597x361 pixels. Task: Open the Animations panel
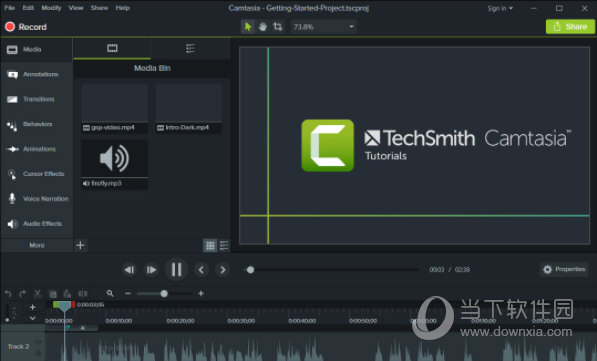(x=37, y=149)
